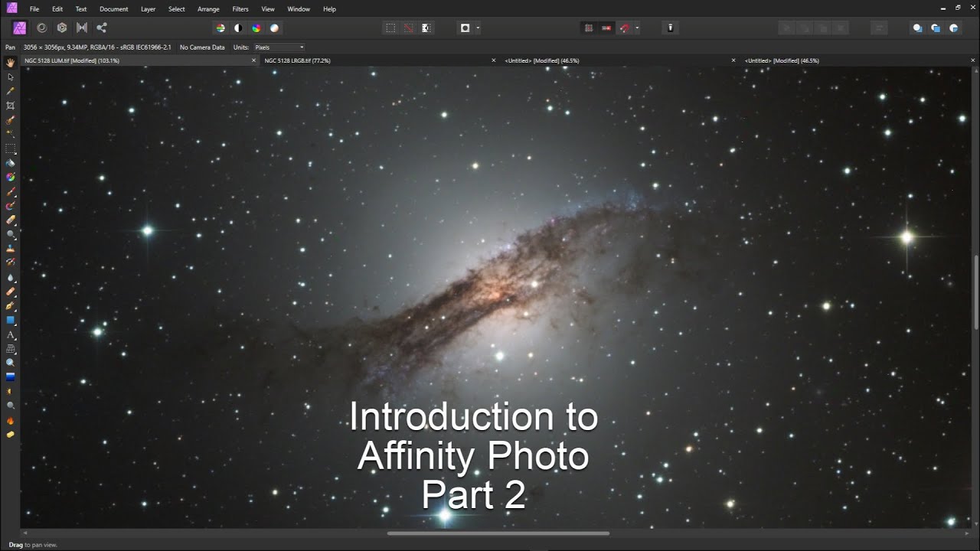Open the Units dropdown showing Pixels
Viewport: 980px width, 551px height.
click(279, 47)
